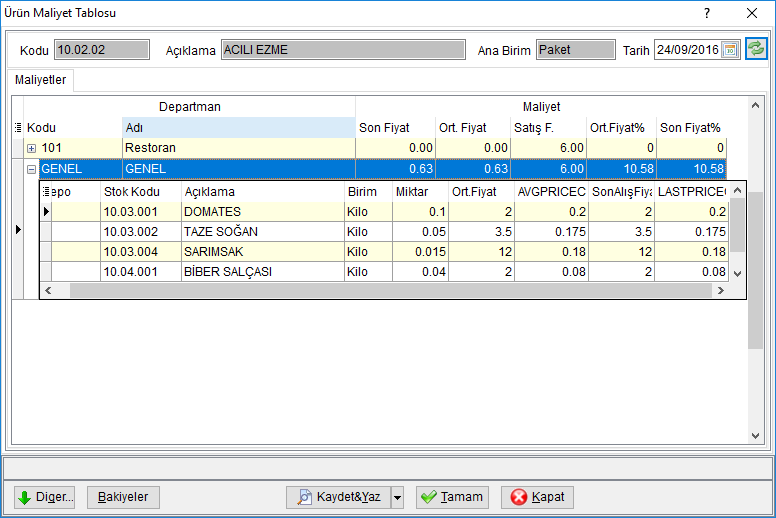Image resolution: width=776 pixels, height=518 pixels.
Task: Open the calendar picker in Tarih field
Action: [x=730, y=50]
